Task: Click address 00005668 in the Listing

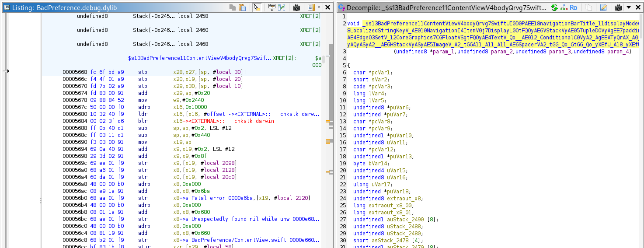Action: click(x=75, y=72)
